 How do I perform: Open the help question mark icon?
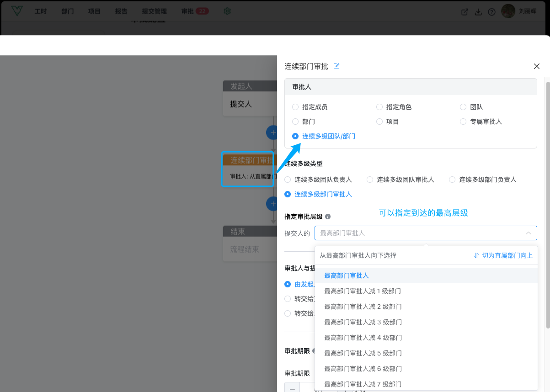[491, 12]
